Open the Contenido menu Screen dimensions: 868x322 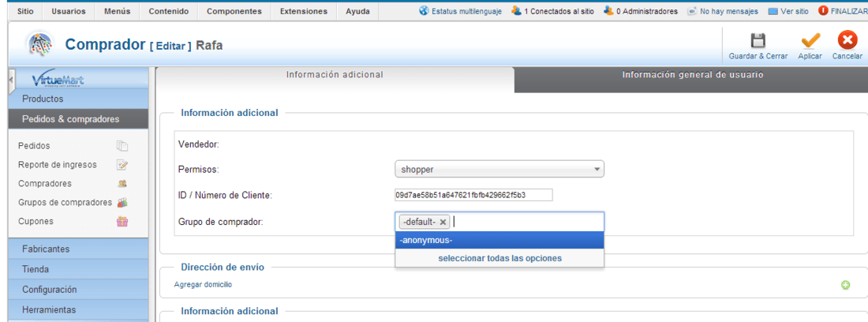[169, 11]
